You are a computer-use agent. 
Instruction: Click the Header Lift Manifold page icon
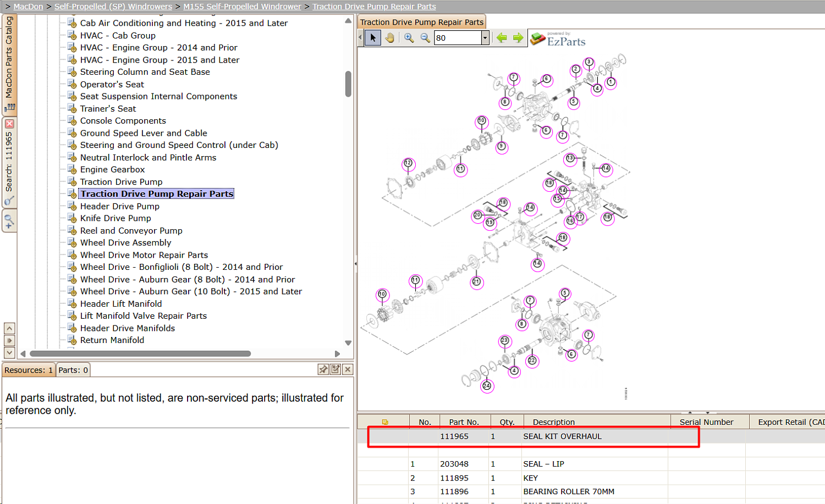pyautogui.click(x=72, y=303)
